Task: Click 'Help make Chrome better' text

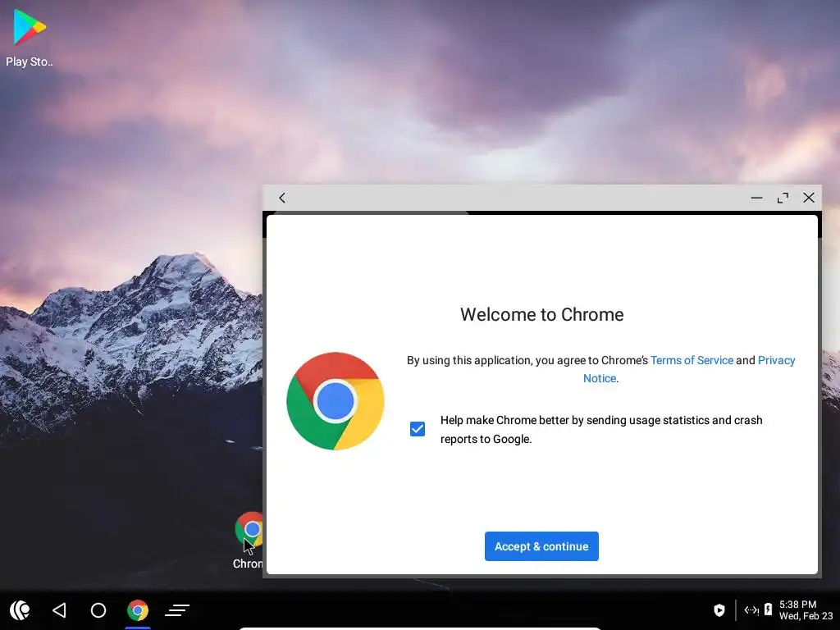Action: 601,430
